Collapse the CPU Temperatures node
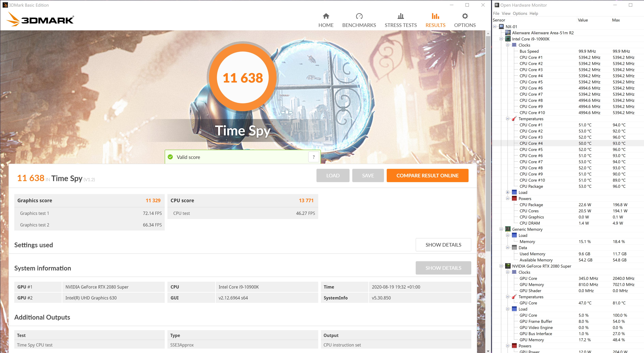The width and height of the screenshot is (644, 353). click(507, 119)
